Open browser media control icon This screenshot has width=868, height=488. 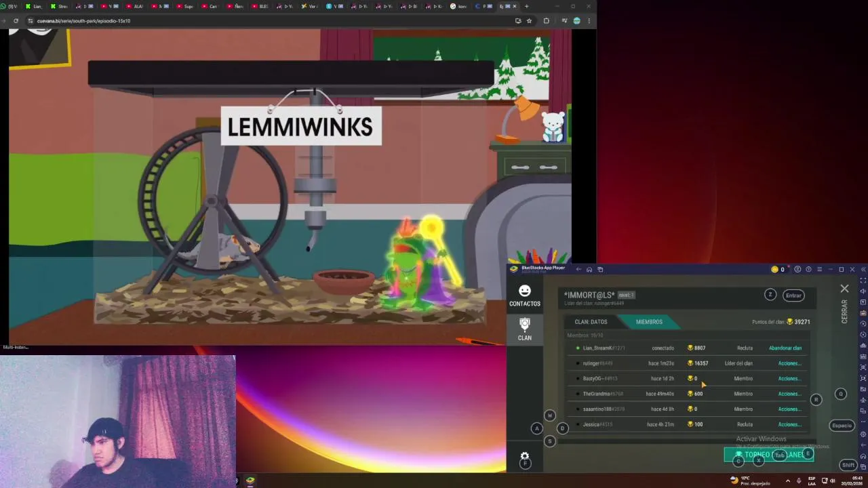(564, 20)
